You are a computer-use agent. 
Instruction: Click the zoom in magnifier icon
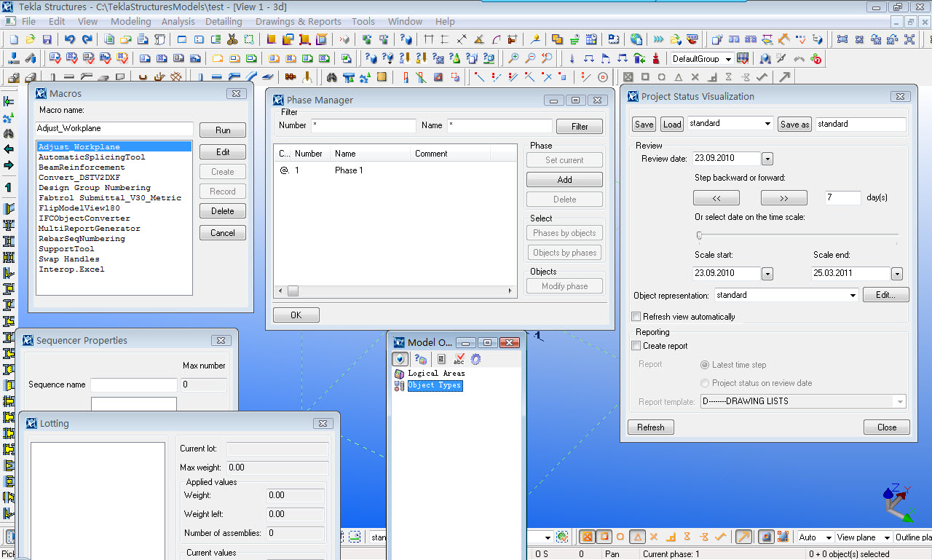[x=513, y=58]
